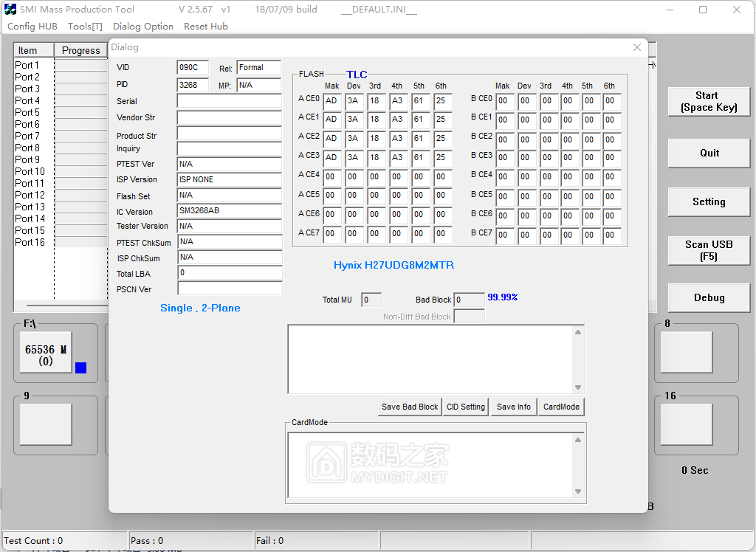Screen dimensions: 756x552
Task: Open the CID Setting dialog
Action: [465, 406]
